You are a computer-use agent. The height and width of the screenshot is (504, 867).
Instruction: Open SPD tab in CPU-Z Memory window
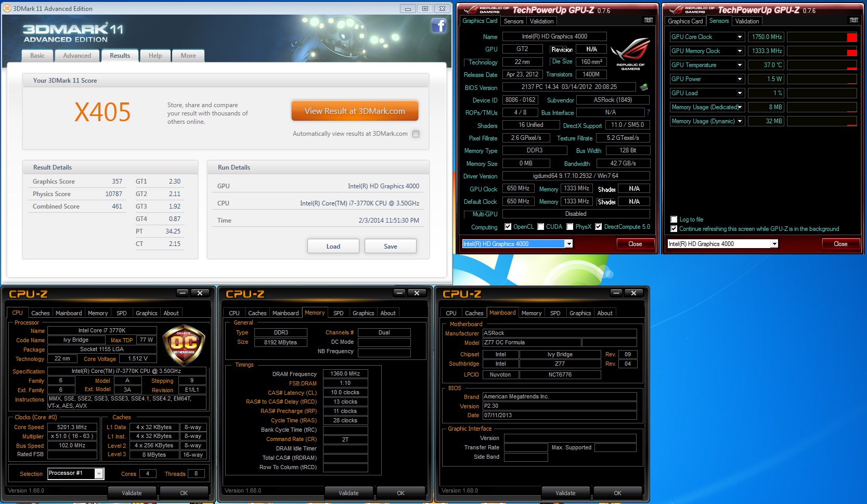pyautogui.click(x=338, y=313)
